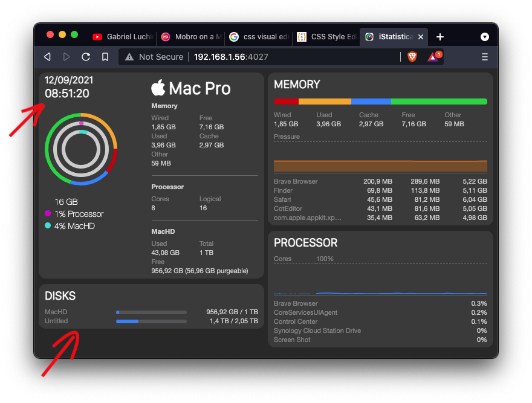Viewport: 532px width, 403px height.
Task: Go back with the browser back arrow
Action: [x=48, y=57]
